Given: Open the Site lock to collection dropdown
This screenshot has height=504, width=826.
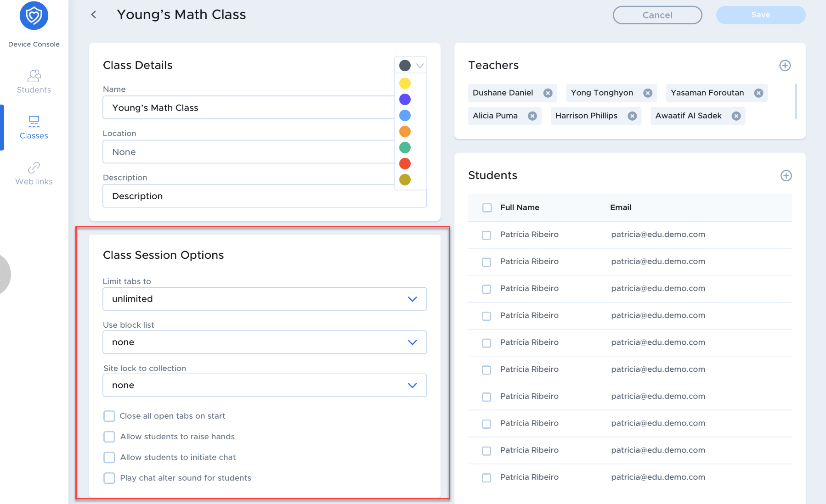Looking at the screenshot, I should (x=265, y=385).
